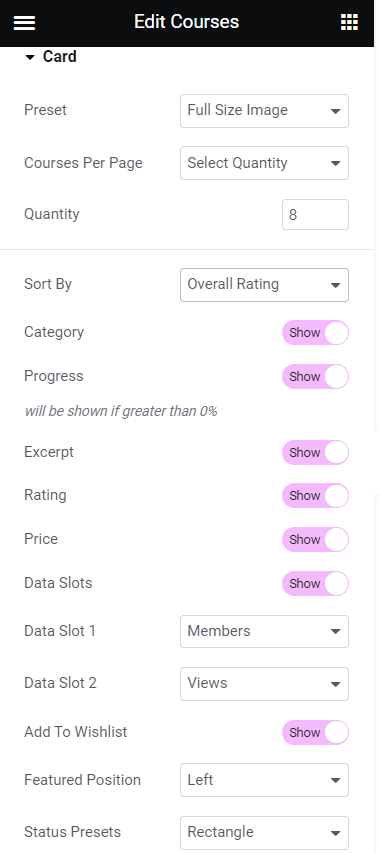Image resolution: width=379 pixels, height=853 pixels.
Task: Open the Data Slot 2 dropdown
Action: tap(264, 684)
